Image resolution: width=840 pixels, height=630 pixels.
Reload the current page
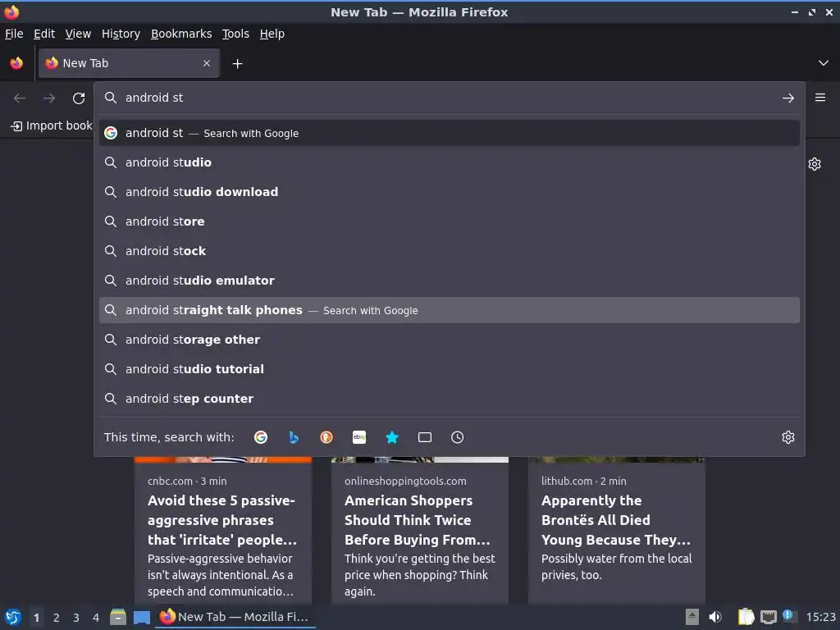[79, 98]
